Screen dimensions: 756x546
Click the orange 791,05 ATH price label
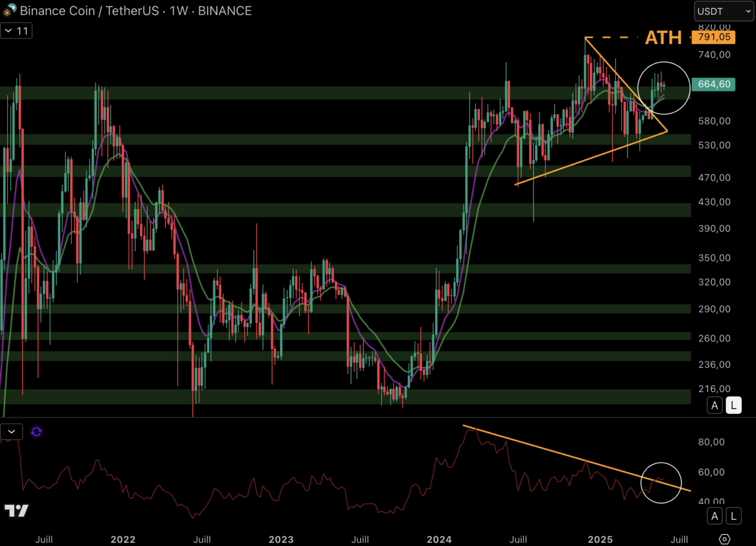click(x=714, y=37)
